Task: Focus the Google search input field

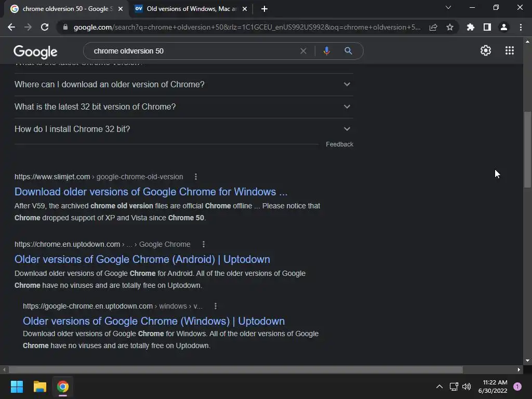Action: (x=193, y=51)
